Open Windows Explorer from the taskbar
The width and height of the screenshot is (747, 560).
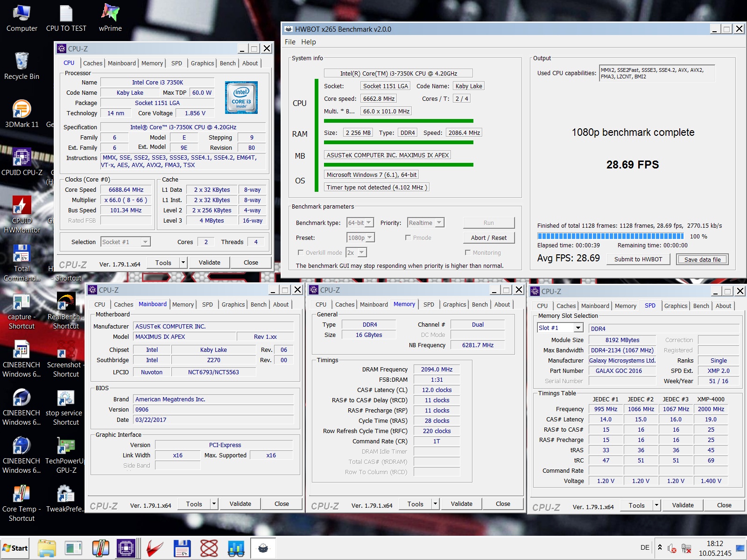(x=47, y=548)
